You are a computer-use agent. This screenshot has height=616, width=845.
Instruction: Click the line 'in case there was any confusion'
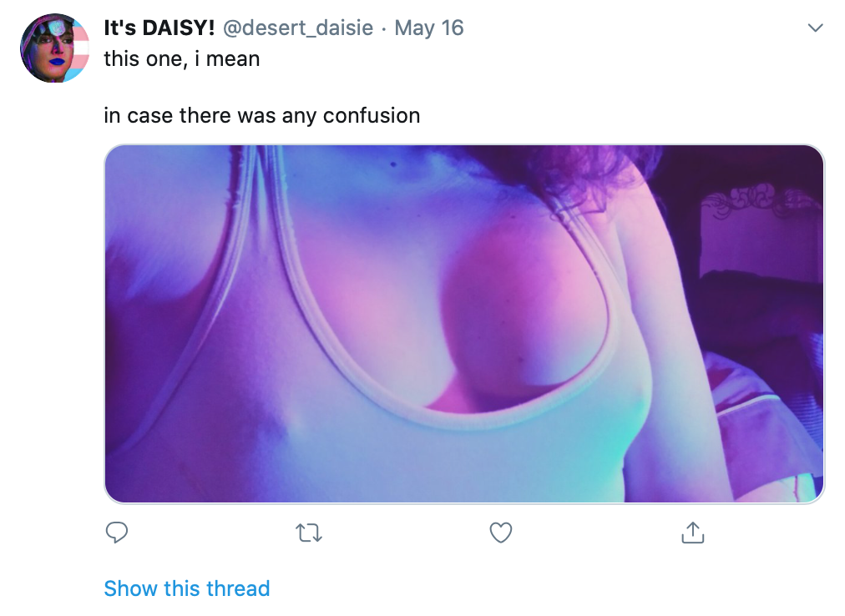coord(262,115)
